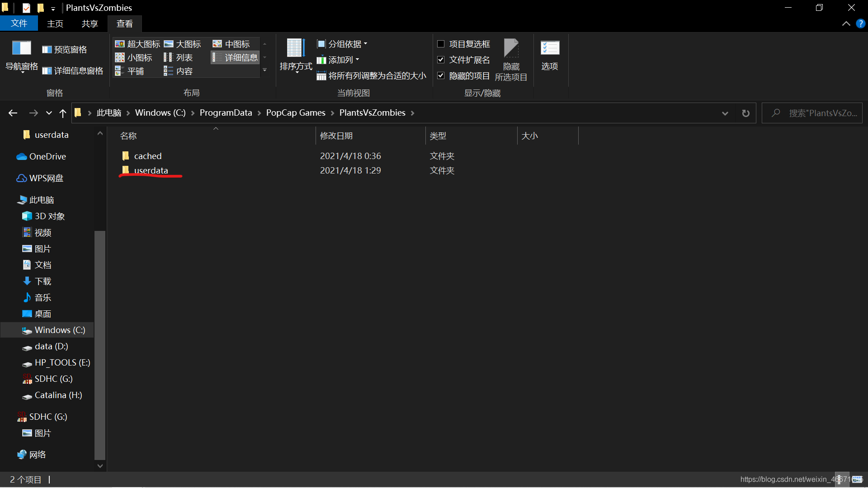Select Medium icons (中图标) layout

click(x=231, y=44)
